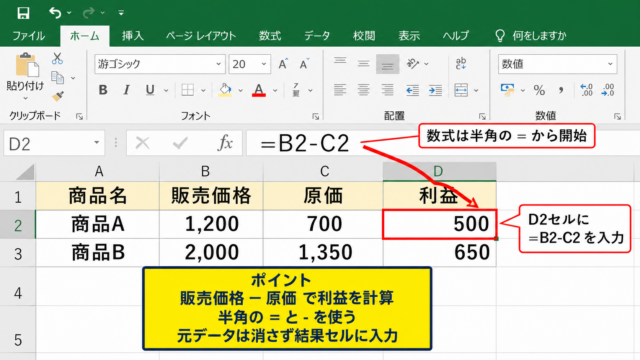This screenshot has height=360, width=640.
Task: Click the Decrease Font Size icon
Action: (304, 64)
